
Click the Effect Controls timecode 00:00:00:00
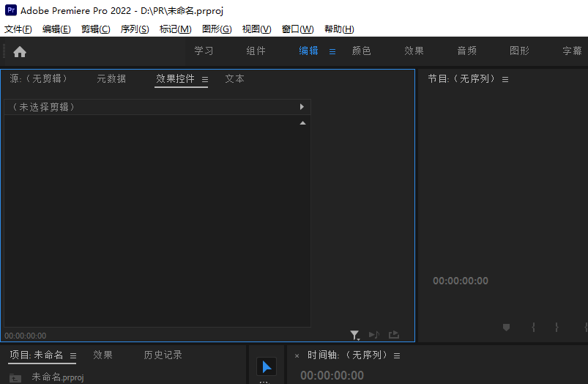(x=26, y=336)
